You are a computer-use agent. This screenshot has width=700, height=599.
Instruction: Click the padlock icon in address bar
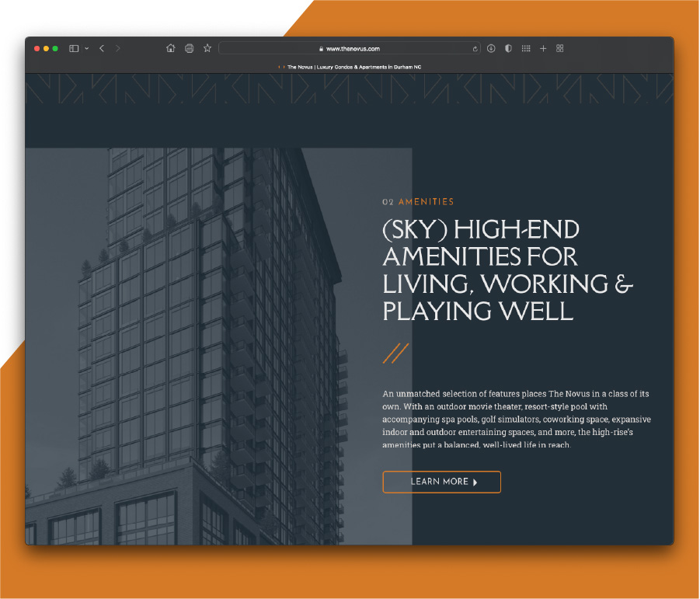click(321, 49)
